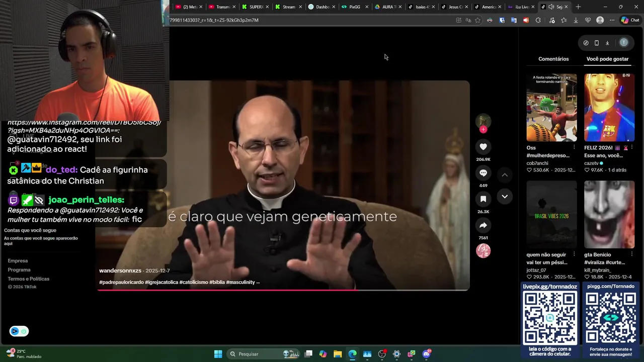
Task: Toggle the small pill switch at bottom left
Action: pyautogui.click(x=19, y=331)
